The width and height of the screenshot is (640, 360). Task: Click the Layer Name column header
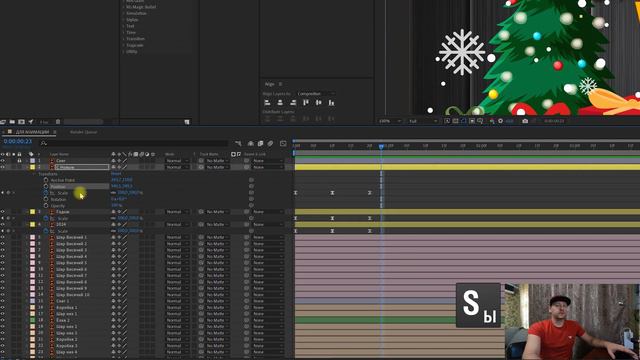coord(59,154)
